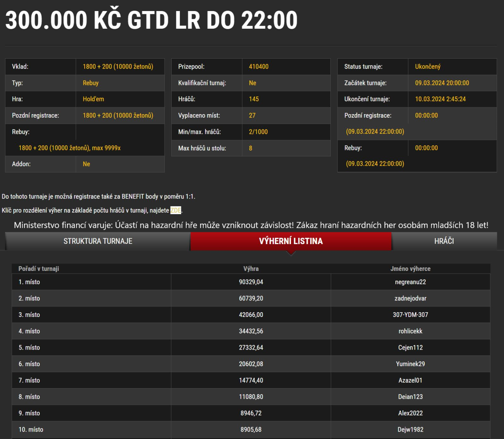Click the Hra value Hold'em
This screenshot has width=504, height=439.
click(93, 99)
